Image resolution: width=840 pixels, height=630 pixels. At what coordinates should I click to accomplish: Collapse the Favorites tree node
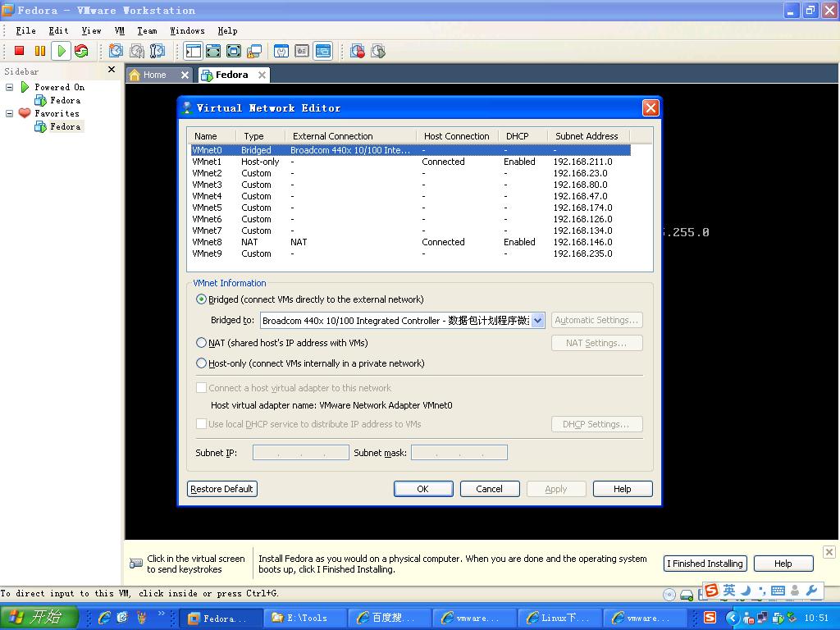9,113
